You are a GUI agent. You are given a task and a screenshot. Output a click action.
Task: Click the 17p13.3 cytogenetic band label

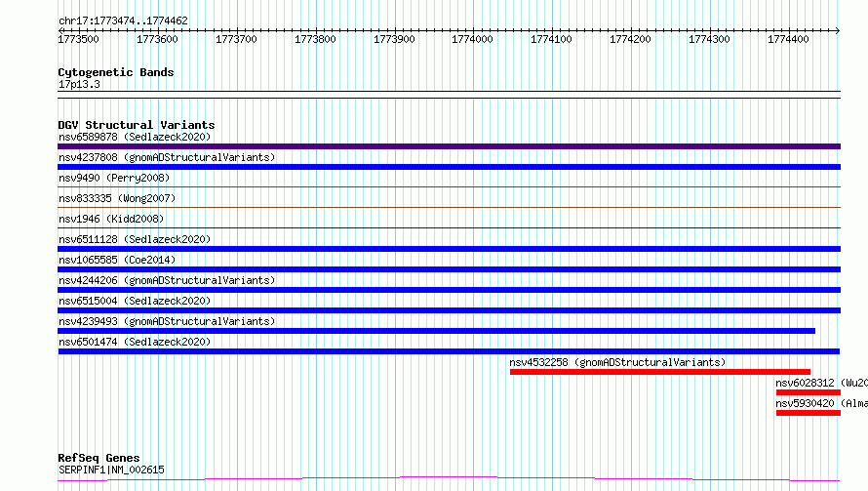tap(79, 84)
